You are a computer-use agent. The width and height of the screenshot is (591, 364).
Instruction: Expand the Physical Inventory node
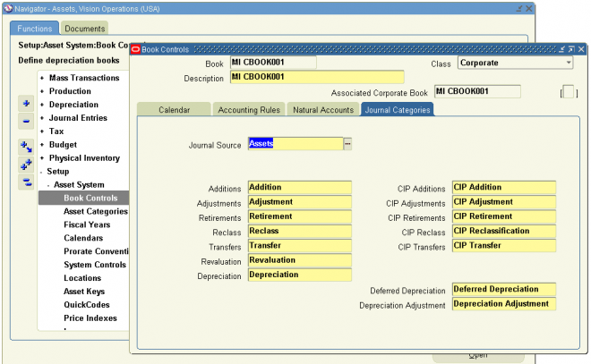42,158
